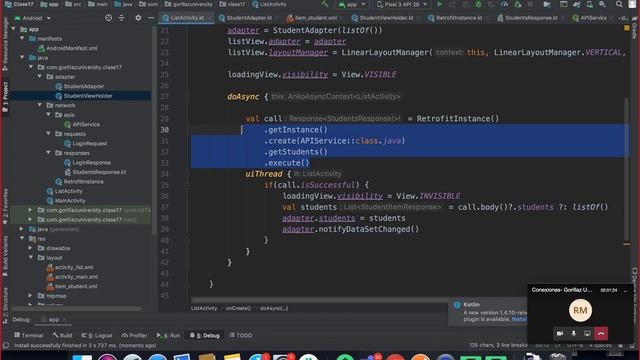
Task: Select StudentAdapter in project tree
Action: (x=83, y=86)
